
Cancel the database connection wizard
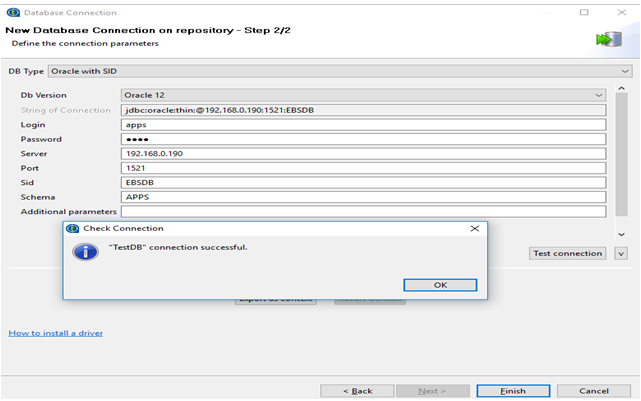(x=594, y=391)
